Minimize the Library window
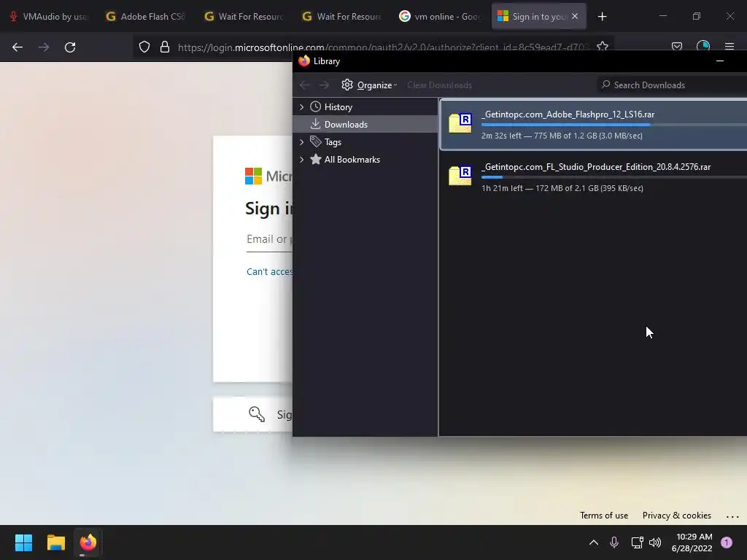Viewport: 747px width, 560px height. [x=720, y=61]
